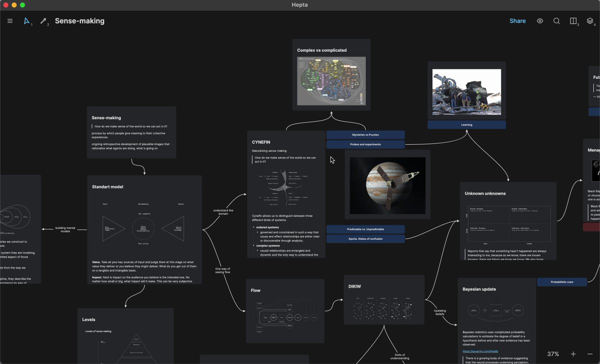This screenshot has height=364, width=600.
Task: Open the right sidebar panel icon
Action: pyautogui.click(x=573, y=21)
